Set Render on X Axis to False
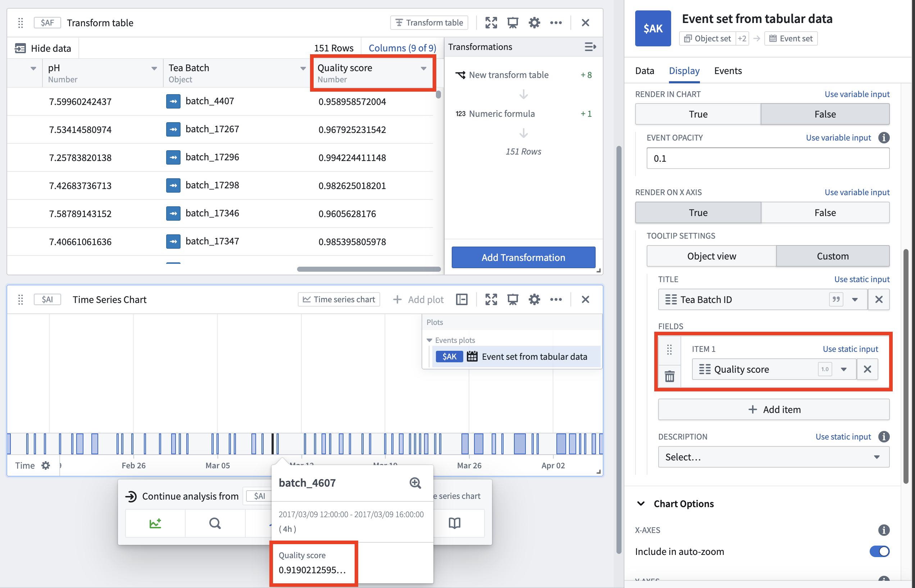The height and width of the screenshot is (588, 915). pyautogui.click(x=824, y=213)
